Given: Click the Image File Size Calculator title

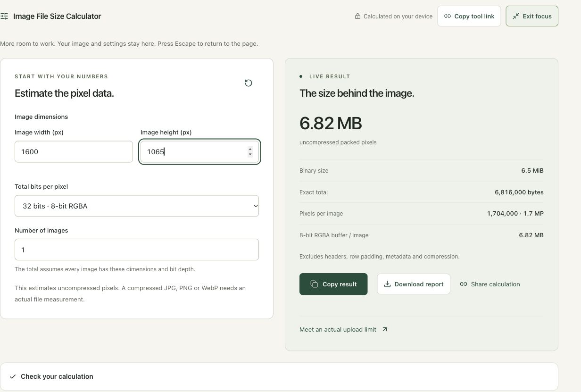Looking at the screenshot, I should [x=57, y=16].
